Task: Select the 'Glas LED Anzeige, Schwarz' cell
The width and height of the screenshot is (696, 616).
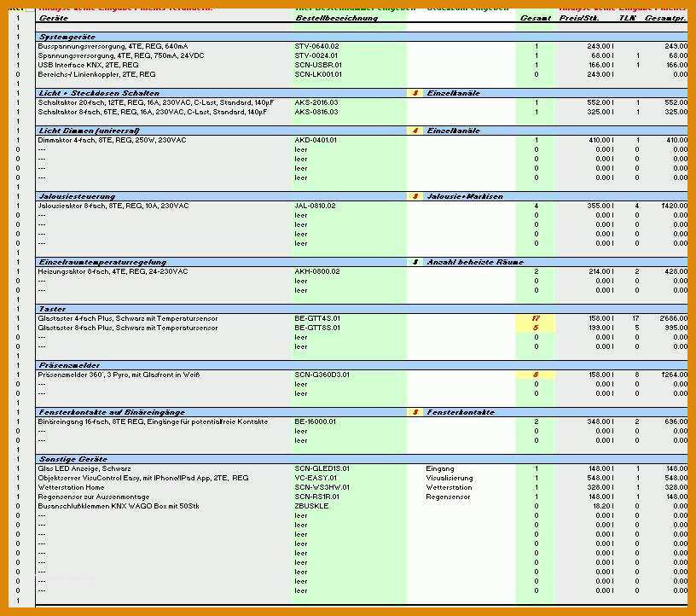Action: click(x=84, y=468)
